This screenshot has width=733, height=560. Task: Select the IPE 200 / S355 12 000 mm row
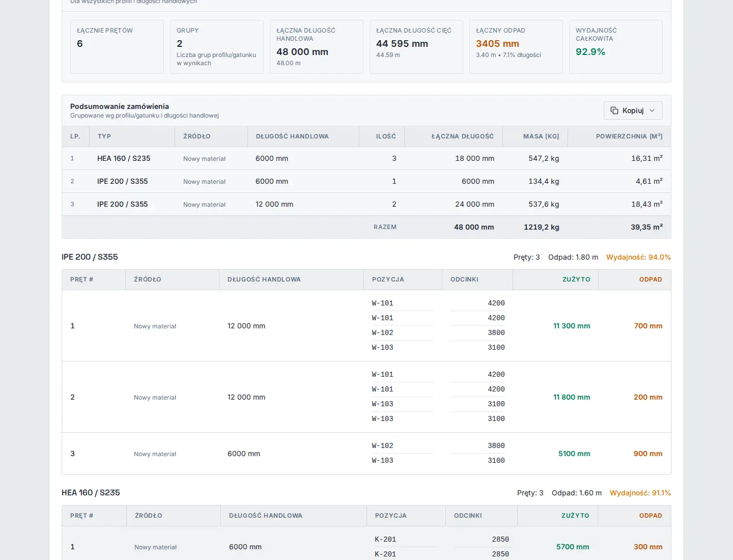(366, 204)
